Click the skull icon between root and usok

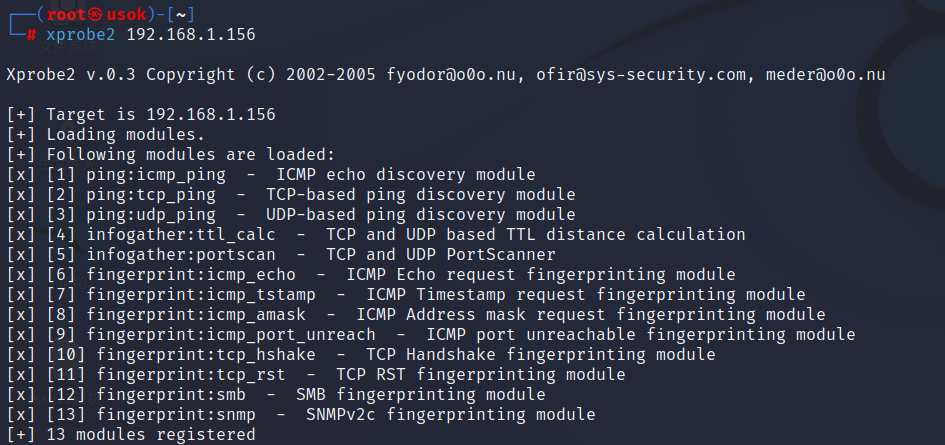coord(95,14)
